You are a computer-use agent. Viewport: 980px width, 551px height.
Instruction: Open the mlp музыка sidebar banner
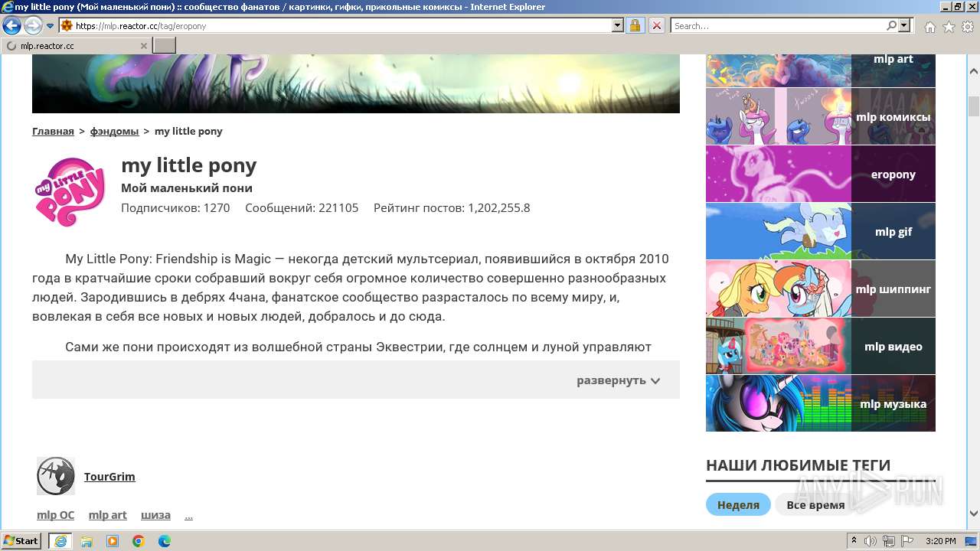(x=820, y=403)
